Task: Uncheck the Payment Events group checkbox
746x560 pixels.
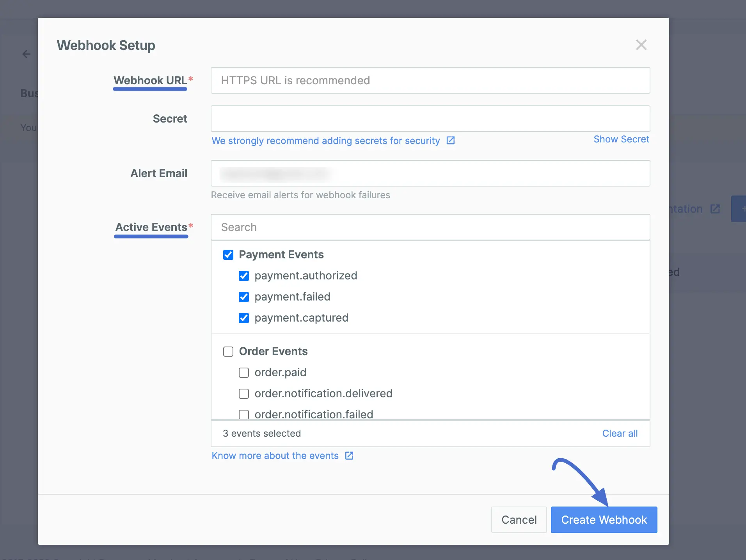Action: [x=228, y=254]
